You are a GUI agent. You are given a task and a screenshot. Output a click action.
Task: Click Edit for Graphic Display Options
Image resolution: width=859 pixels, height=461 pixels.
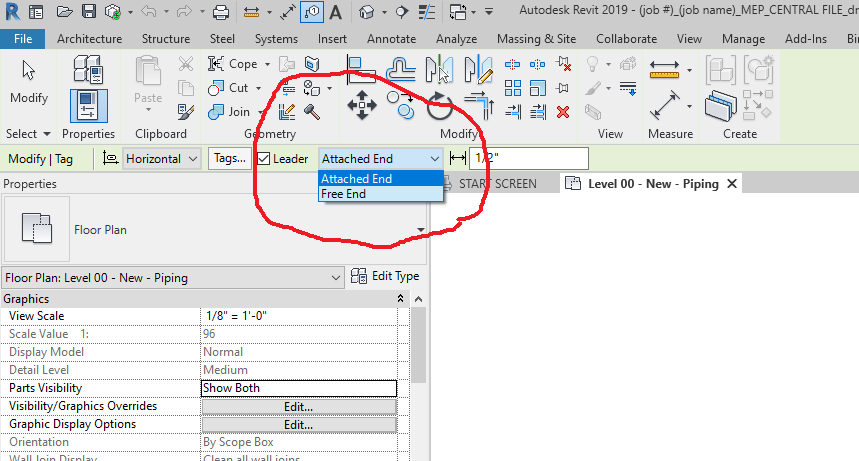(299, 425)
